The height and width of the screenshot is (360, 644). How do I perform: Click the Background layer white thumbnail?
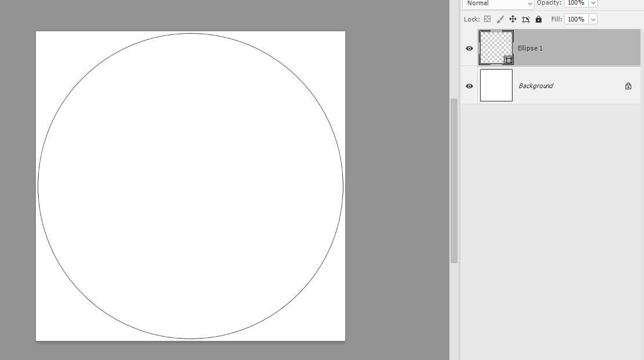point(496,85)
